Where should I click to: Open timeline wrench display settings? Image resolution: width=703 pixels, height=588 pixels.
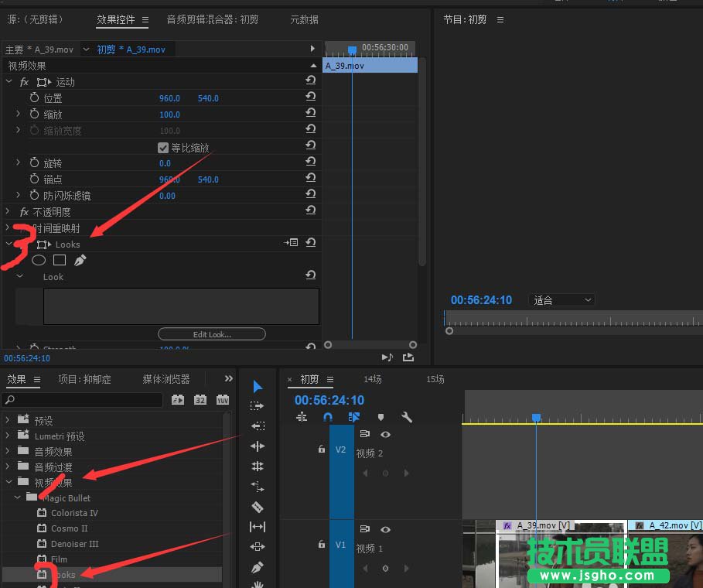407,417
